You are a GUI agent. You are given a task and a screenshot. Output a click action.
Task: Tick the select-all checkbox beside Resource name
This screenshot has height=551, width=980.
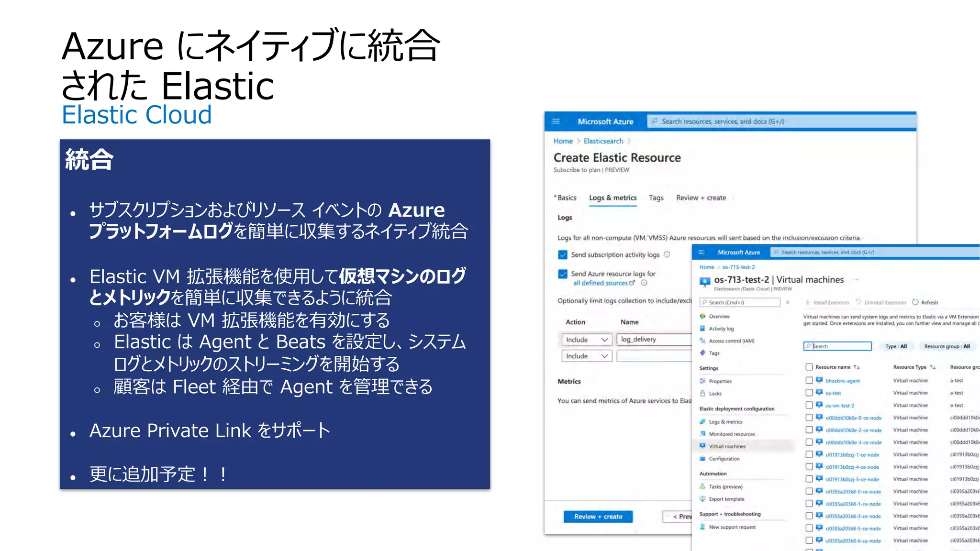[x=809, y=367]
